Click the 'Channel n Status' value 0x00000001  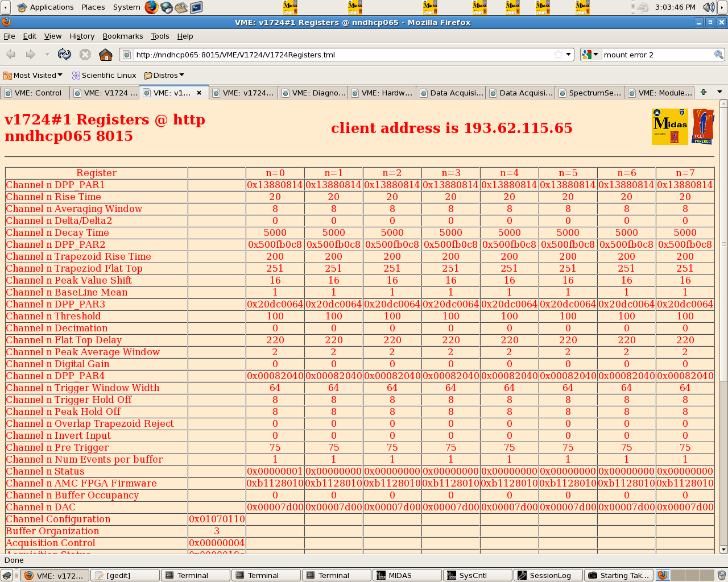pyautogui.click(x=275, y=471)
